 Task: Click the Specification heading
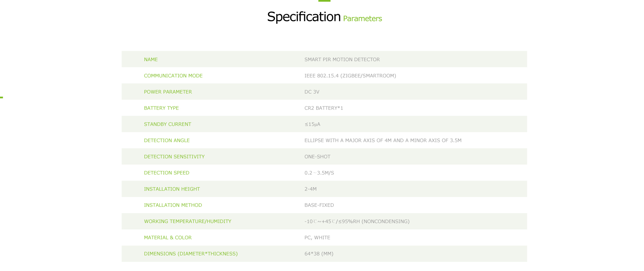(304, 17)
